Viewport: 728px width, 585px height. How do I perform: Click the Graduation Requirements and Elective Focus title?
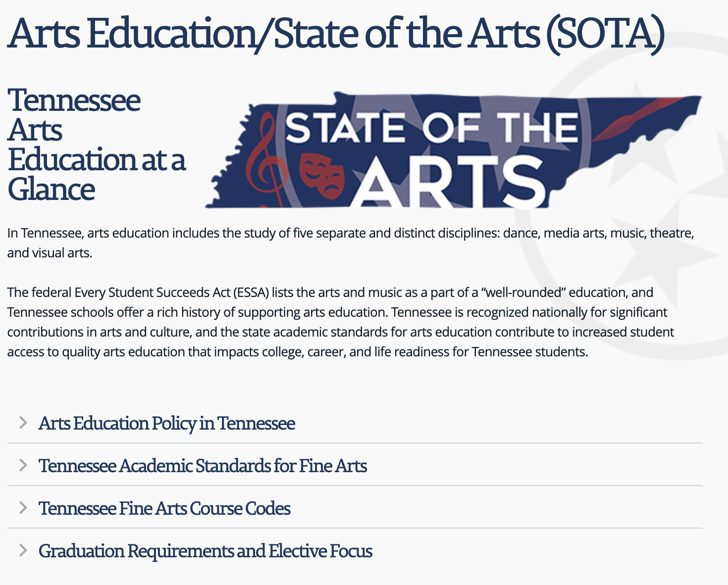(206, 551)
